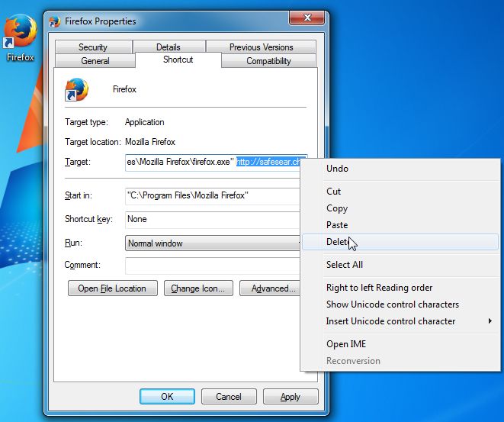
Task: Click inside the Target field
Action: click(x=213, y=162)
